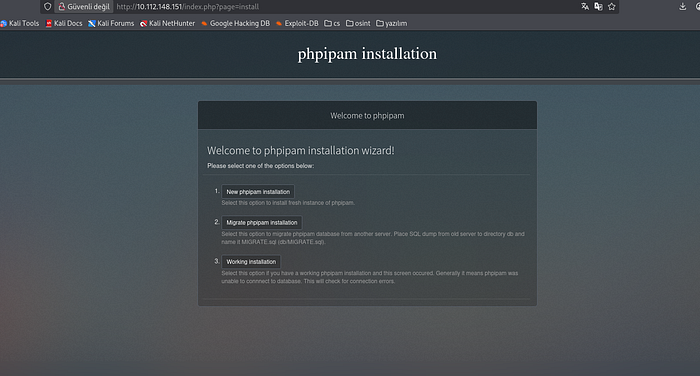Open the Kali NetHunter bookmark
700x376 pixels.
click(167, 23)
